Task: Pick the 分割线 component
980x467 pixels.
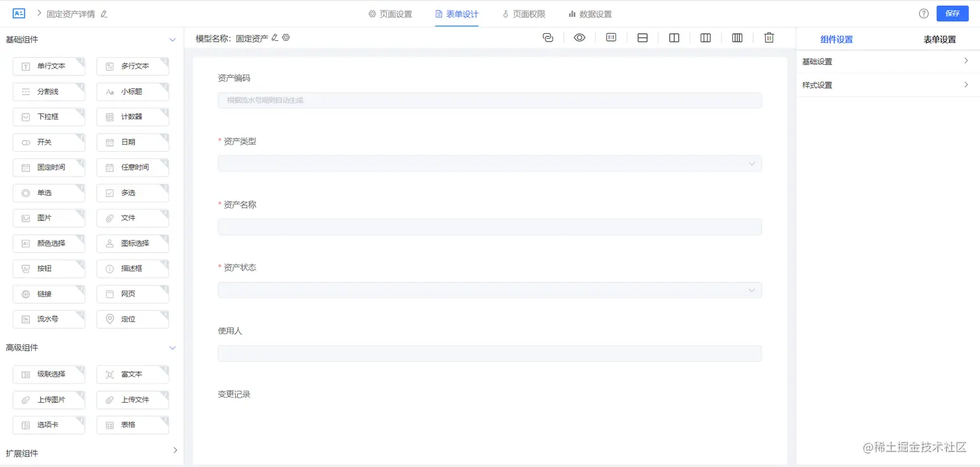Action: click(x=49, y=91)
